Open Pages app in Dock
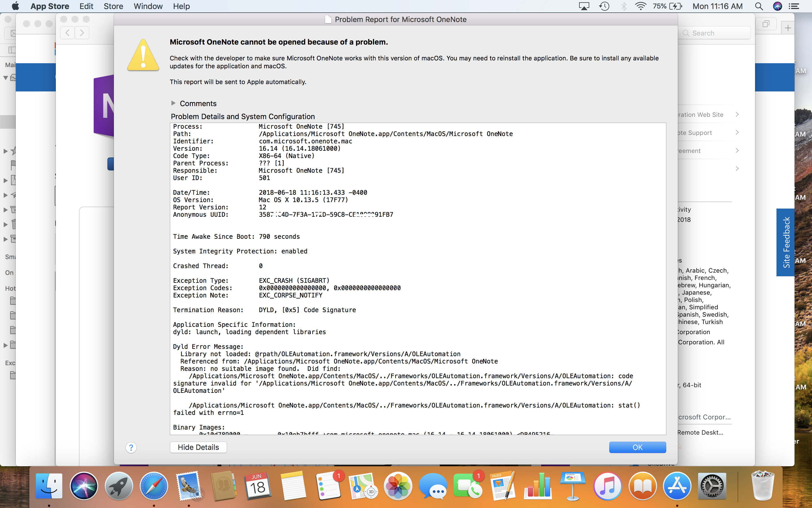Viewport: 812px width, 508px height. point(503,486)
